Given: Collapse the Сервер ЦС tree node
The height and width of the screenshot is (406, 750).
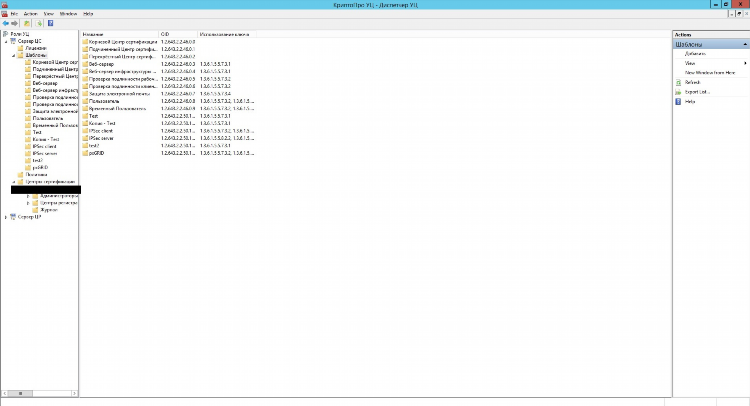Looking at the screenshot, I should pyautogui.click(x=6, y=42).
